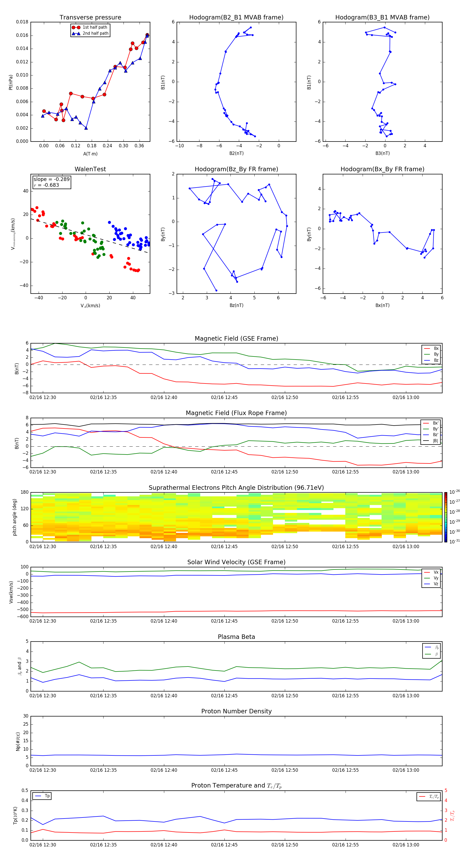
Task: Click the 'Proton Number Density' panel title
Action: [x=236, y=711]
